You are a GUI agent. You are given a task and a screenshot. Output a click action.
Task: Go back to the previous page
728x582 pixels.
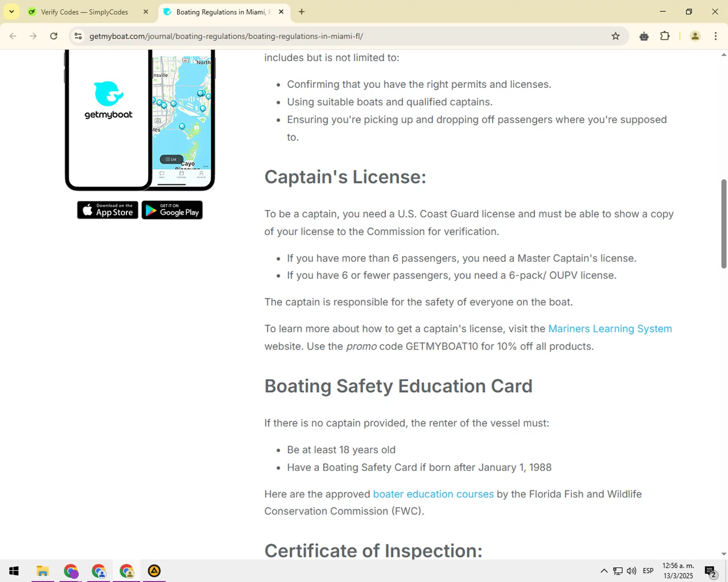[13, 36]
